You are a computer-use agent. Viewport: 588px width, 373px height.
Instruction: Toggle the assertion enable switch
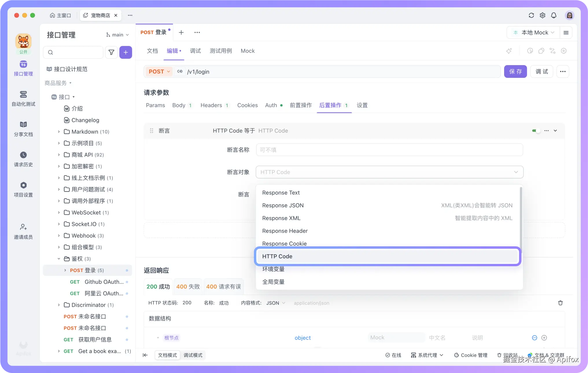click(x=536, y=131)
